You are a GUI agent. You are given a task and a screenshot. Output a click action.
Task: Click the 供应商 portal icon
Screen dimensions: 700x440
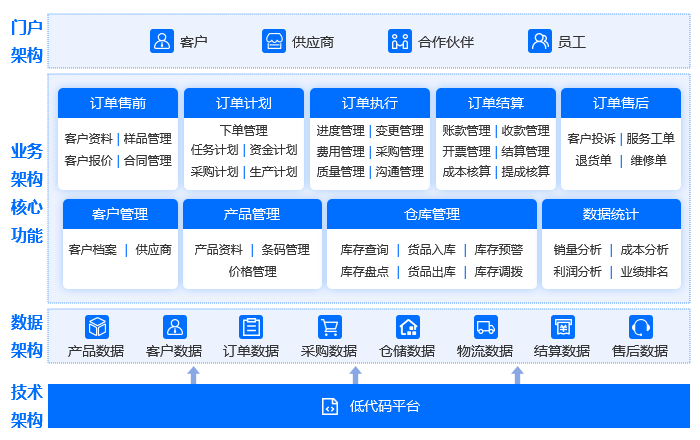[274, 41]
